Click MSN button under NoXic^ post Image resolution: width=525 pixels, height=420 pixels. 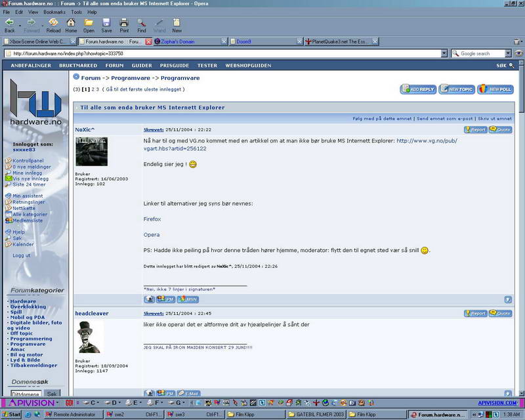(x=188, y=299)
